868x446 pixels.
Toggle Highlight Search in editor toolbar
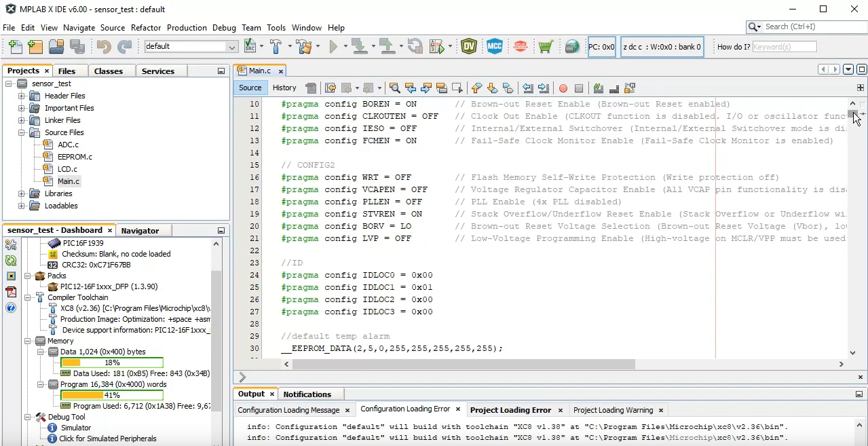point(442,88)
